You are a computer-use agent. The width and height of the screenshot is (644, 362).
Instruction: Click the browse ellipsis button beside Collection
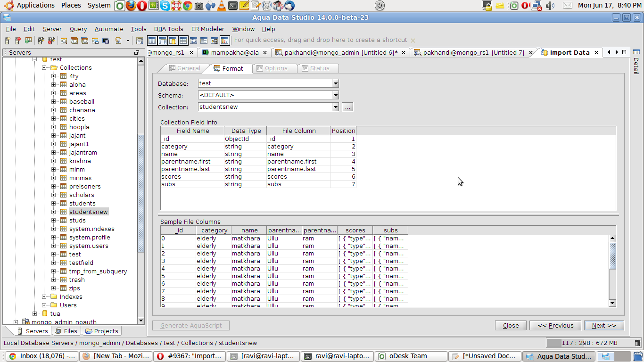(x=347, y=107)
